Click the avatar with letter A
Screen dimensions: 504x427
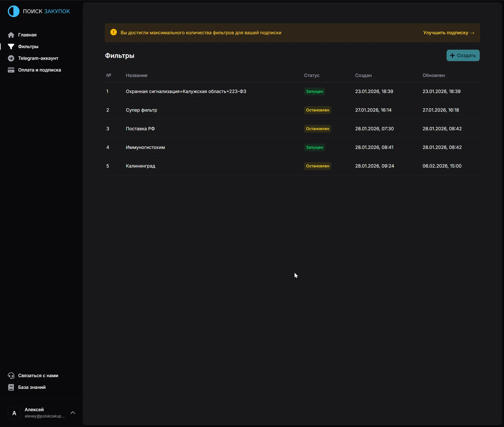point(14,413)
